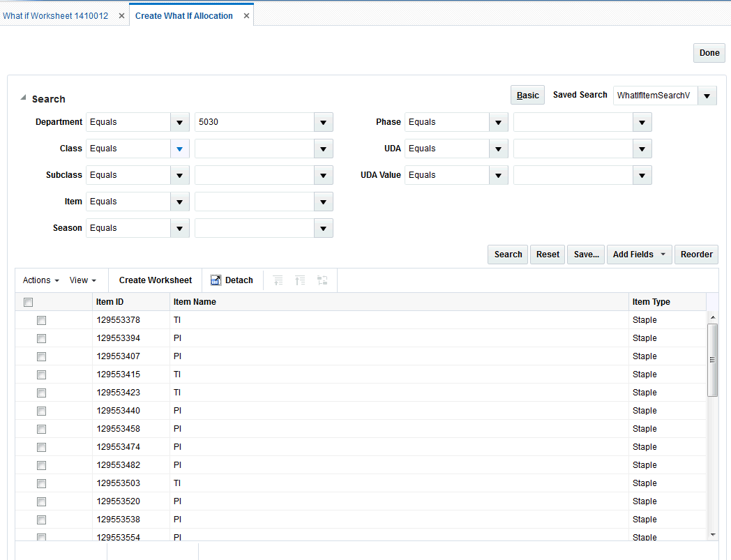The height and width of the screenshot is (560, 731).
Task: Open the Saved Search WhatIfItemSearchV dropdown
Action: (706, 94)
